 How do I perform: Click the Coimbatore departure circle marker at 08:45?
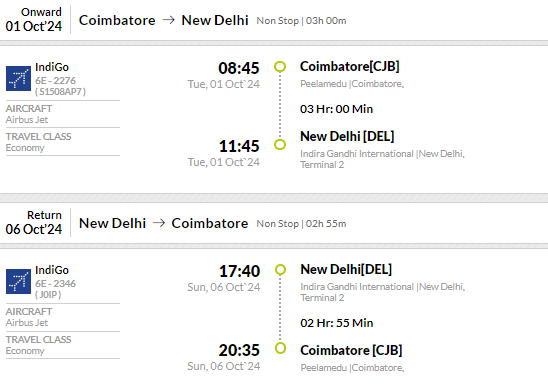click(280, 66)
